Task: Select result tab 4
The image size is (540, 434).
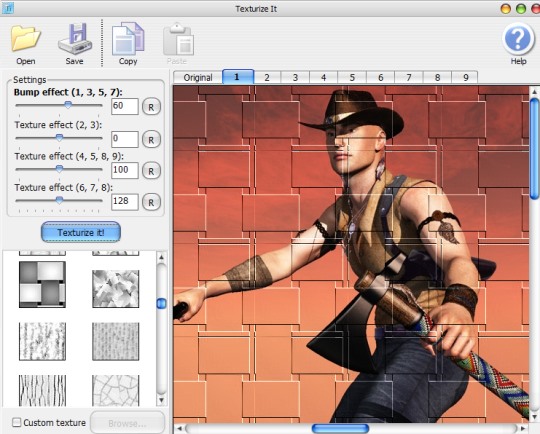Action: click(x=324, y=78)
